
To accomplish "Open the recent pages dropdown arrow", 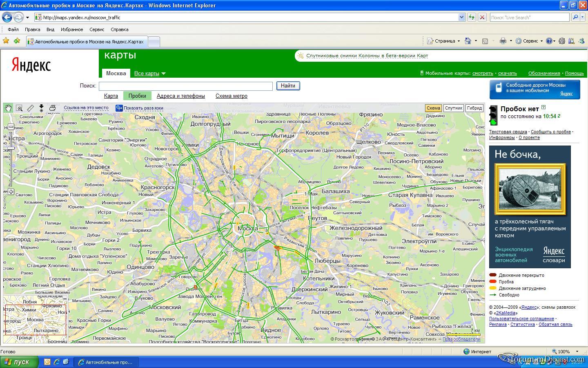I will 27,17.
